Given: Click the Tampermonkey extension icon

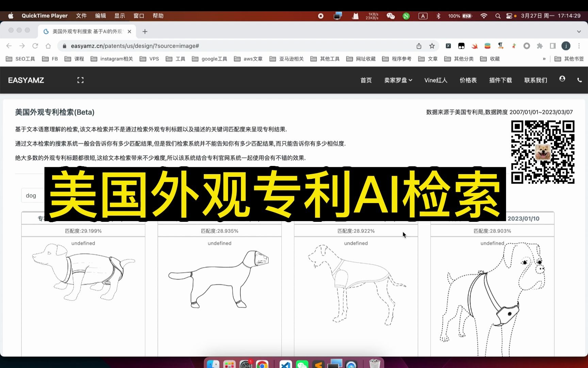Looking at the screenshot, I should (x=461, y=46).
